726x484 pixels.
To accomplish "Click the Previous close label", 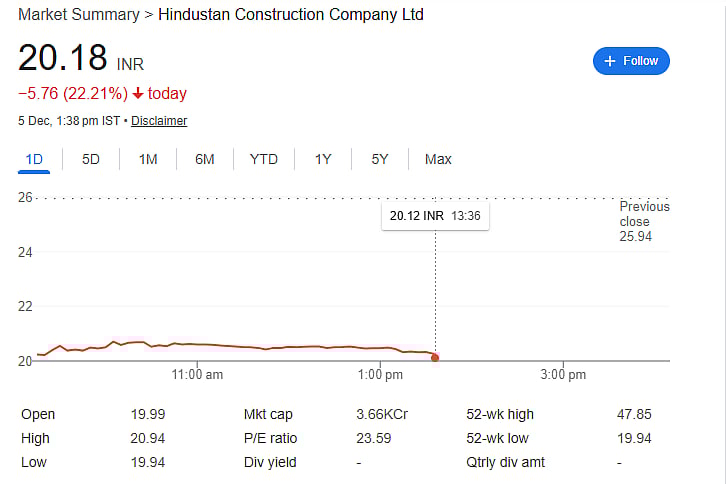I will pyautogui.click(x=643, y=214).
